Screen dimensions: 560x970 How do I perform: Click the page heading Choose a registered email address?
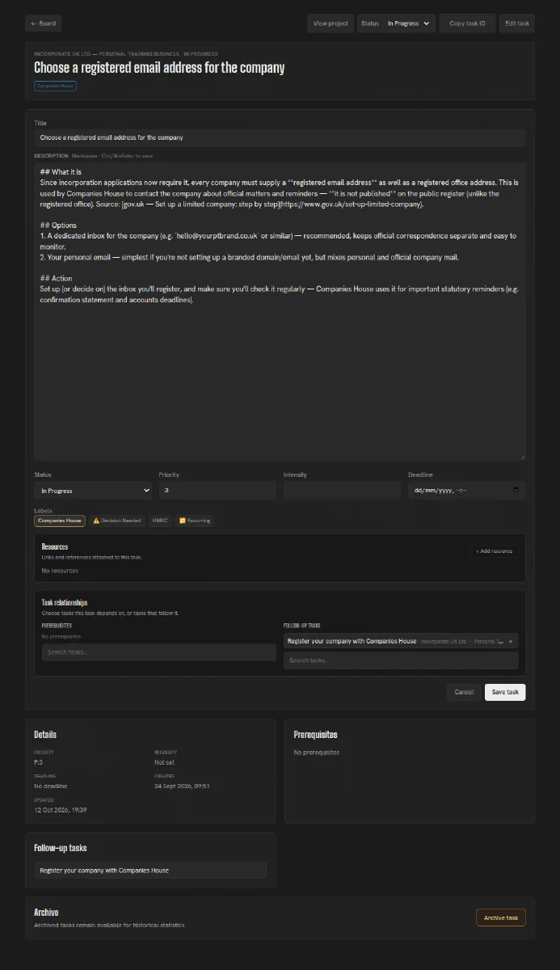159,68
